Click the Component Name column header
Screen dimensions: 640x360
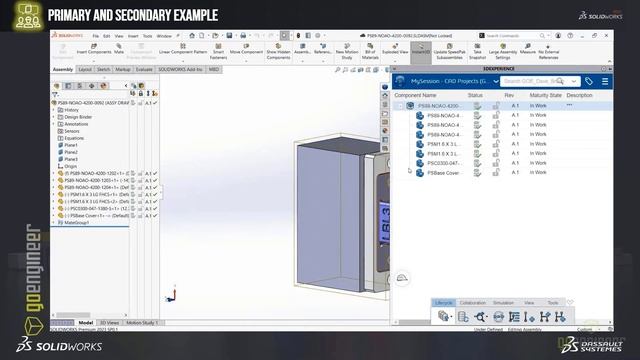(415, 95)
